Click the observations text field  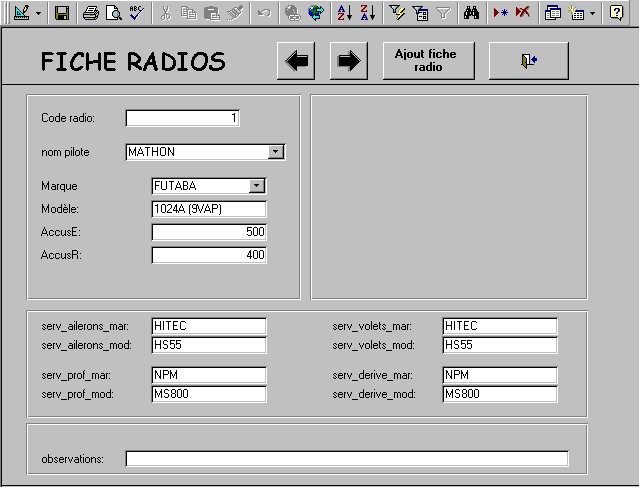(347, 458)
